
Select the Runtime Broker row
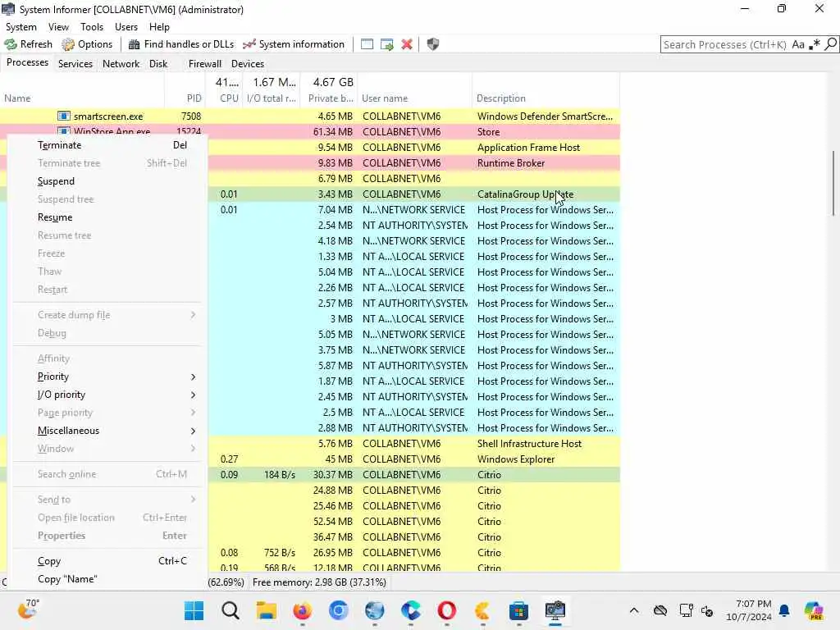(413, 163)
